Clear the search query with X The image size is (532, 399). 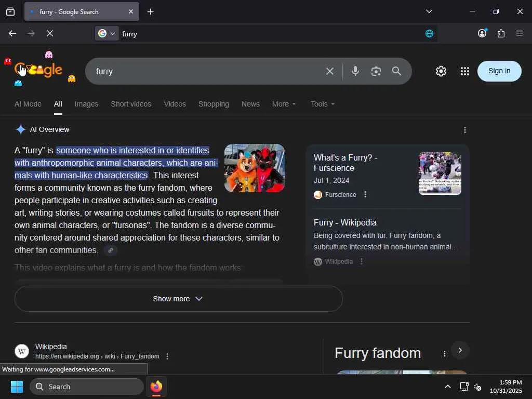click(x=330, y=71)
